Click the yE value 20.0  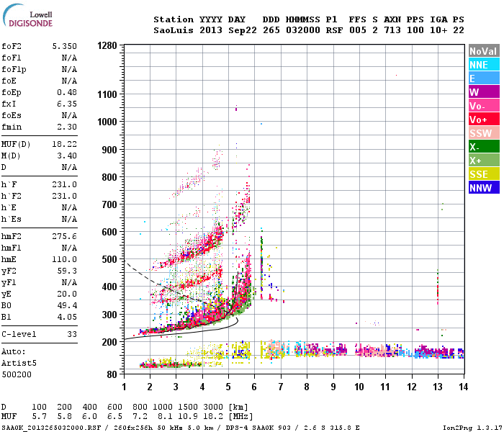pyautogui.click(x=67, y=294)
